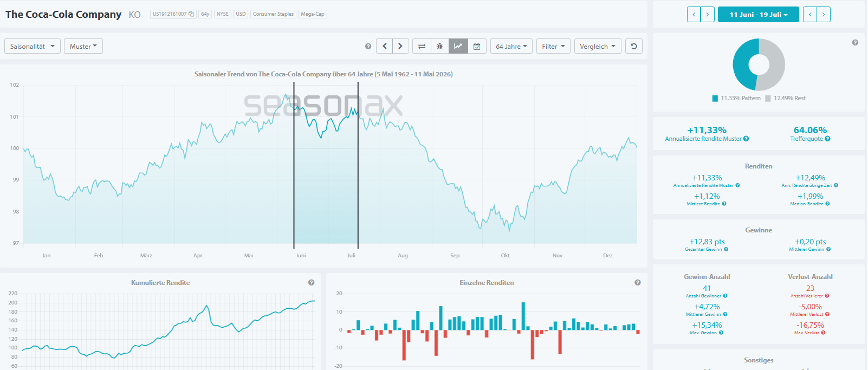Go to previous pattern in chart toolbar
The image size is (868, 370).
(385, 46)
